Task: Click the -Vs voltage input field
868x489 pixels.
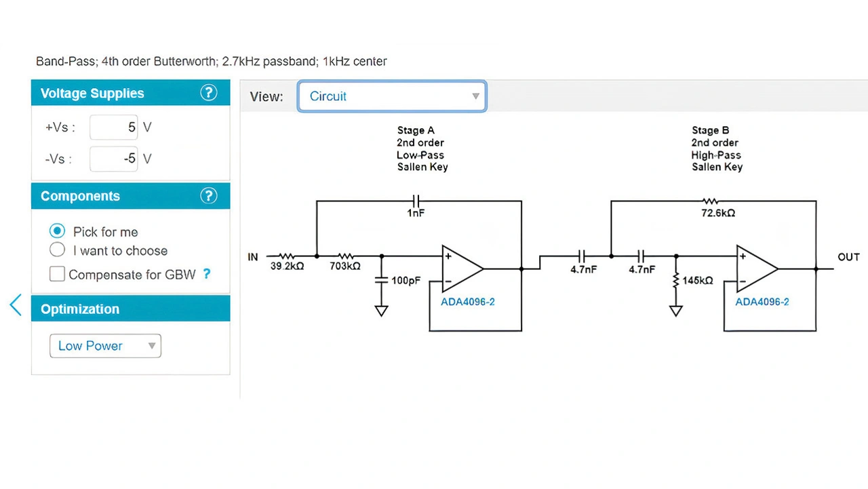Action: pyautogui.click(x=114, y=159)
